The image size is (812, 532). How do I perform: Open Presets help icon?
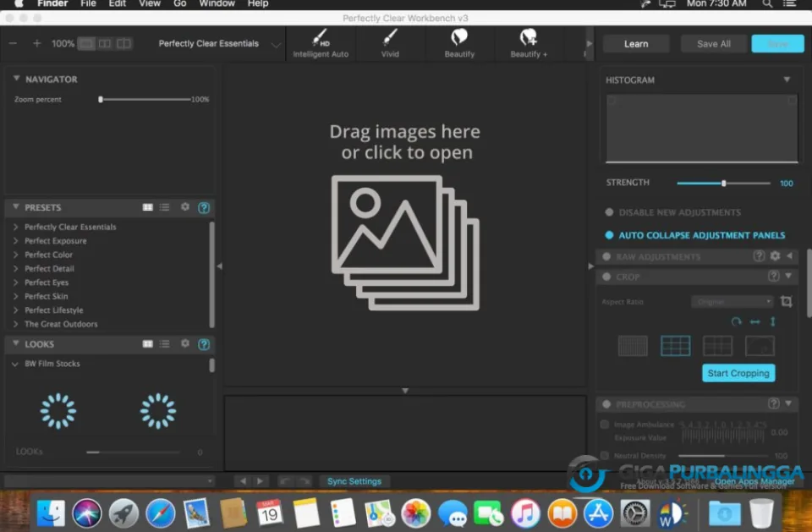(x=204, y=208)
